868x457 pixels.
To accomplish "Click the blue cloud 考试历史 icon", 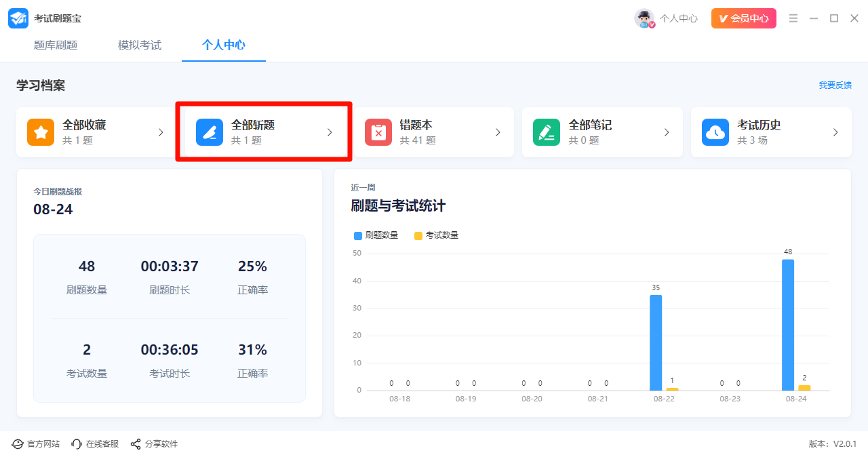I will [x=715, y=132].
